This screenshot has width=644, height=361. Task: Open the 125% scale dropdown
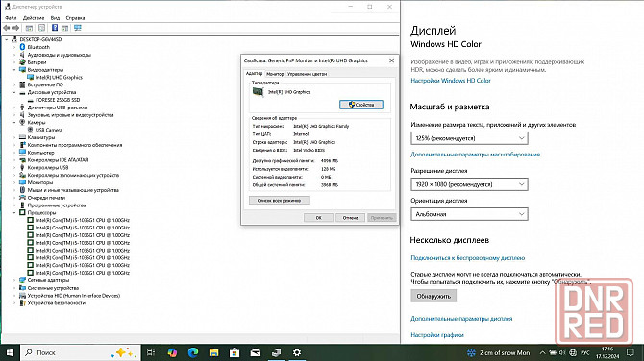pyautogui.click(x=469, y=138)
